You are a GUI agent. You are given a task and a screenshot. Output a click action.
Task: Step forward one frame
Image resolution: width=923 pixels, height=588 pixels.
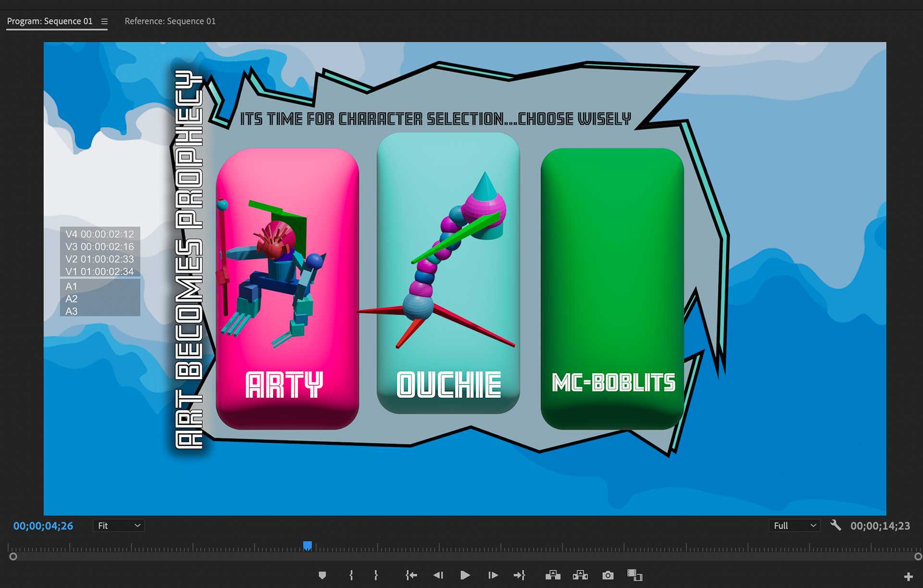tap(493, 575)
